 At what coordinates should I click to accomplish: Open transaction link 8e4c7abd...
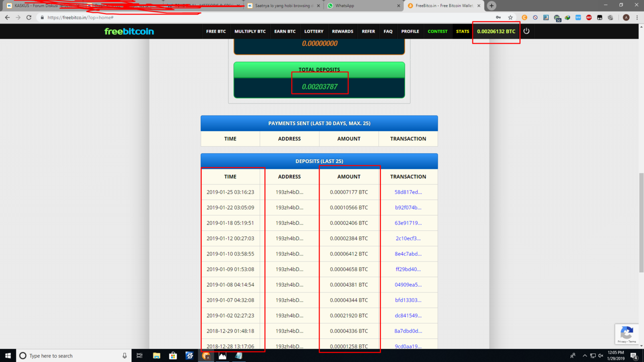(408, 254)
